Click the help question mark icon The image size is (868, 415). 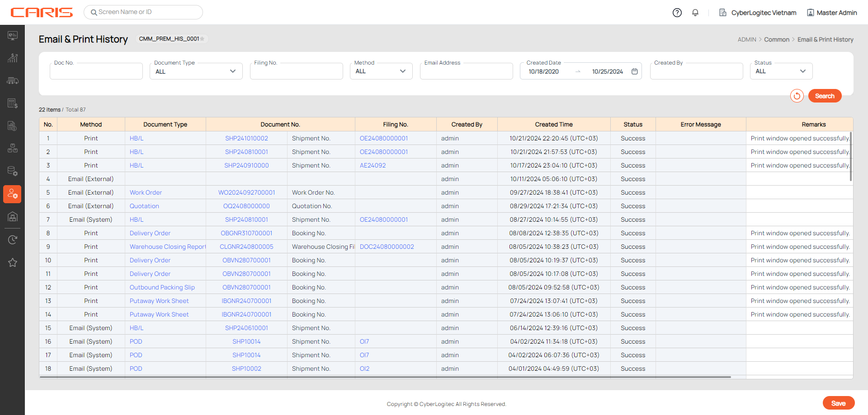677,13
